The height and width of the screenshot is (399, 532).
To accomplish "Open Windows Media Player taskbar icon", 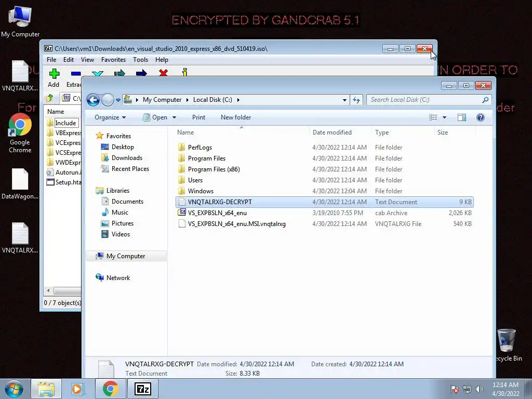I will click(x=78, y=389).
